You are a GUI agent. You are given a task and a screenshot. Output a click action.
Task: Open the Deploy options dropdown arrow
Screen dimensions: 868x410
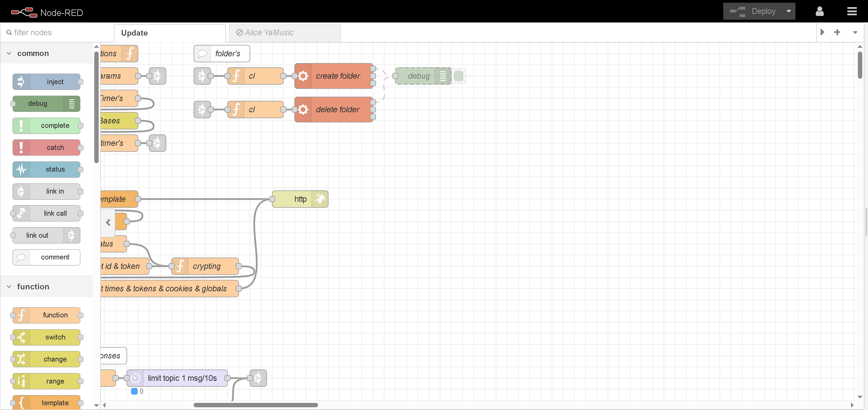pos(789,11)
